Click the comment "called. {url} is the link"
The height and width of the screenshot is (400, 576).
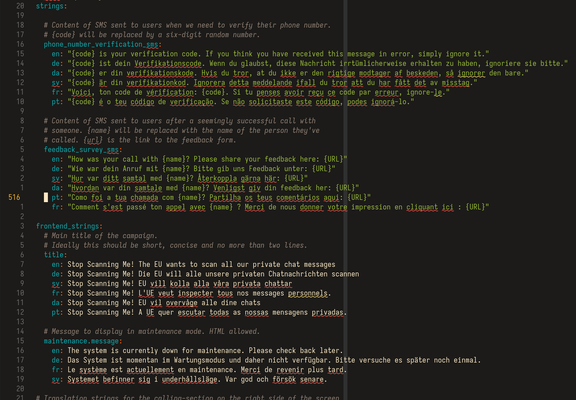click(140, 140)
